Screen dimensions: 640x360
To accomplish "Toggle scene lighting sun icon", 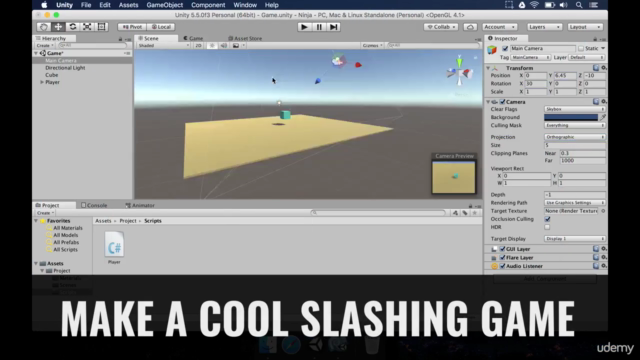I will 212,45.
